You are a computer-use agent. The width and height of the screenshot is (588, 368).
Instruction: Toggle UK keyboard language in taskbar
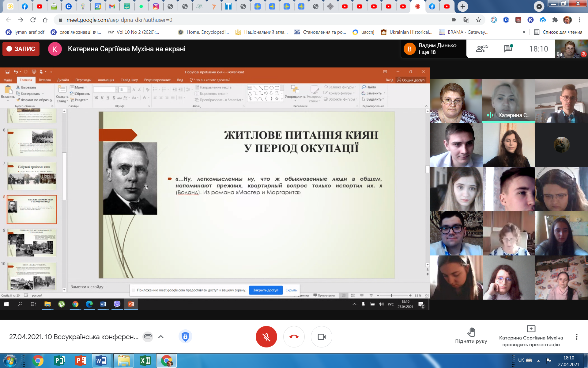[521, 360]
